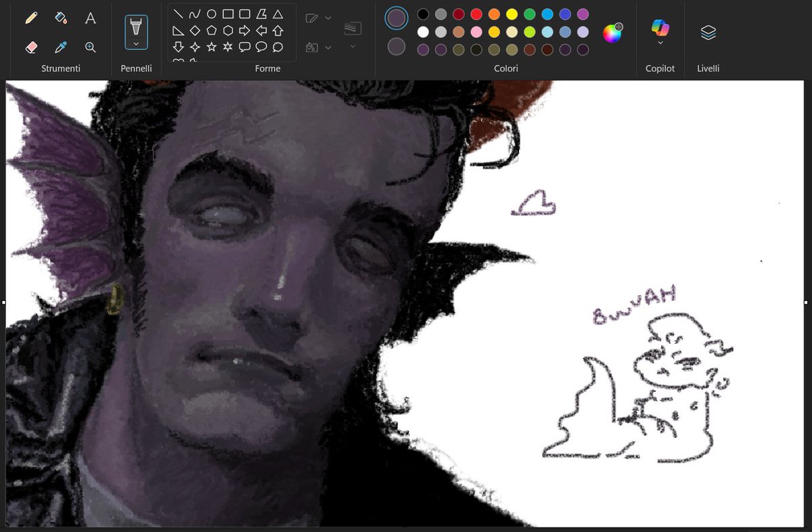Select the Fill with color bucket tool
The width and height of the screenshot is (812, 532).
(60, 18)
